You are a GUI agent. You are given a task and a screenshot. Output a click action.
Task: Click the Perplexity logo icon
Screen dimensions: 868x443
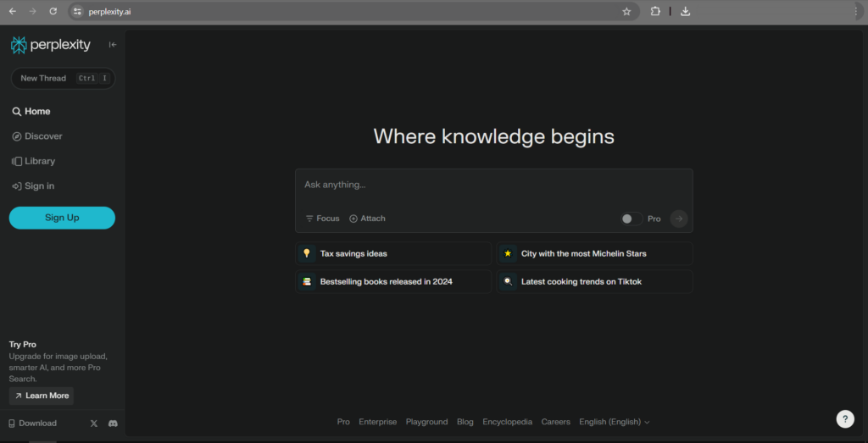coord(19,46)
